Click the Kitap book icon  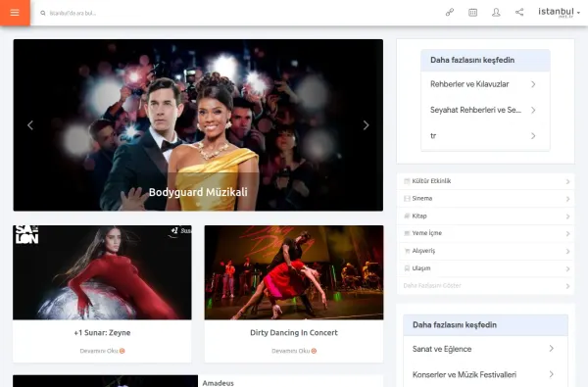tap(407, 216)
